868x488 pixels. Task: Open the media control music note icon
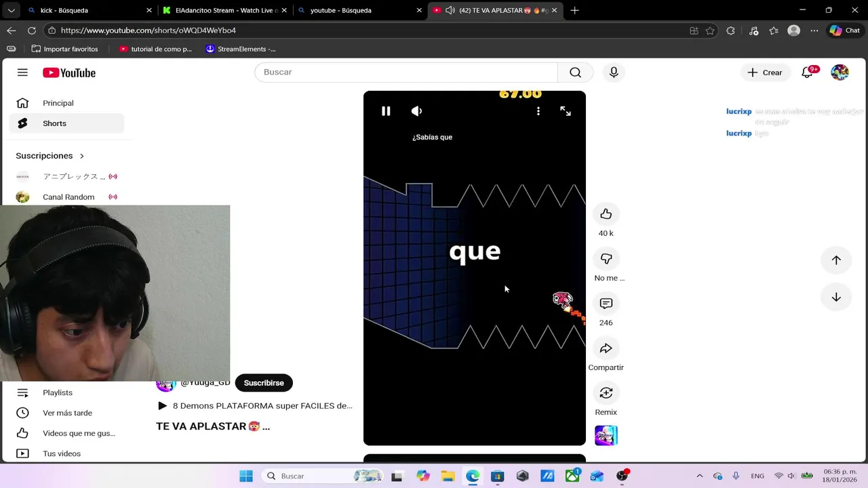coord(753,30)
